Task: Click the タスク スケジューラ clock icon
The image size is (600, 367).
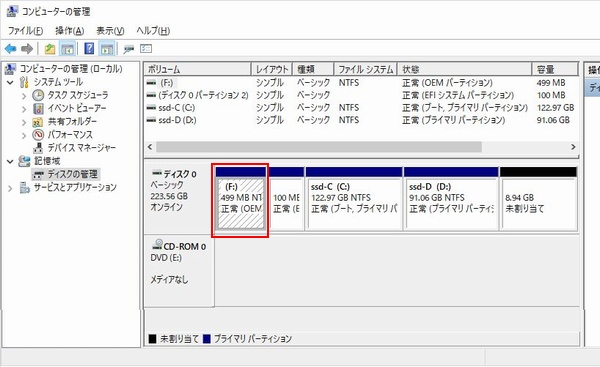Action: tap(38, 95)
